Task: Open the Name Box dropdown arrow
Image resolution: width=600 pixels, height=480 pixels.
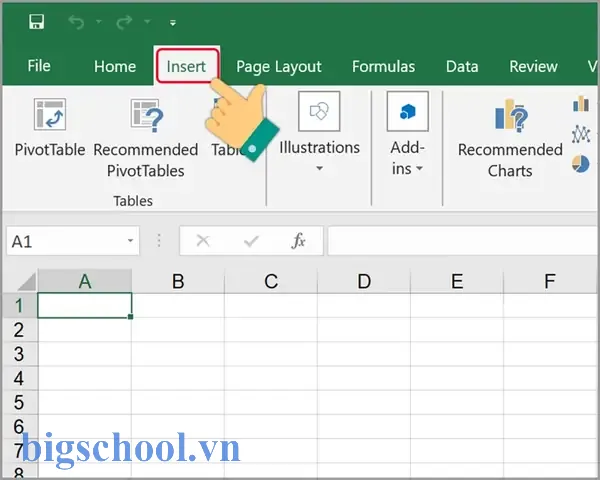Action: (130, 241)
